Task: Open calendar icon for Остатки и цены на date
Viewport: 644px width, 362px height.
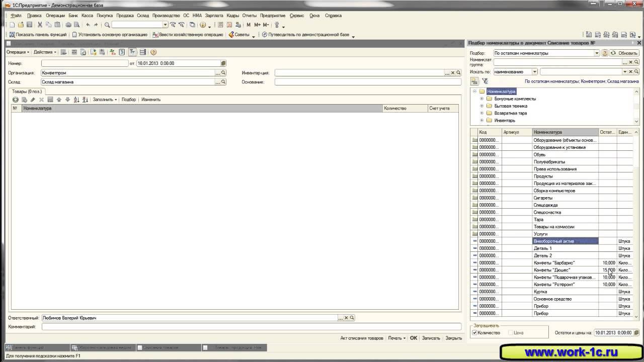Action: click(636, 333)
